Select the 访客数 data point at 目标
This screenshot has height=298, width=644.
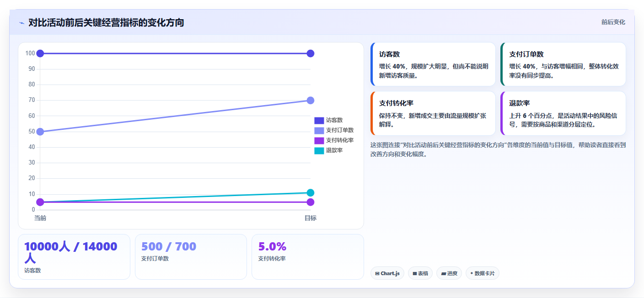[311, 53]
